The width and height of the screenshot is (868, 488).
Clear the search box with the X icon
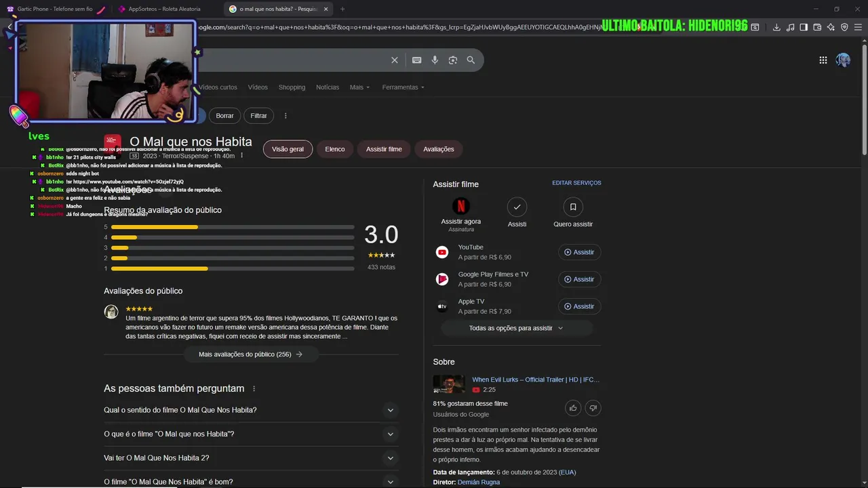(x=395, y=60)
